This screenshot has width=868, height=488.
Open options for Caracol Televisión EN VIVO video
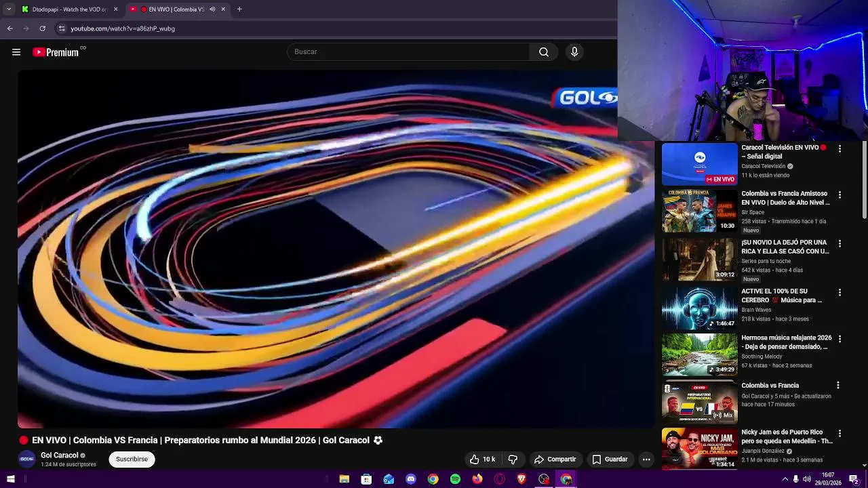(840, 148)
